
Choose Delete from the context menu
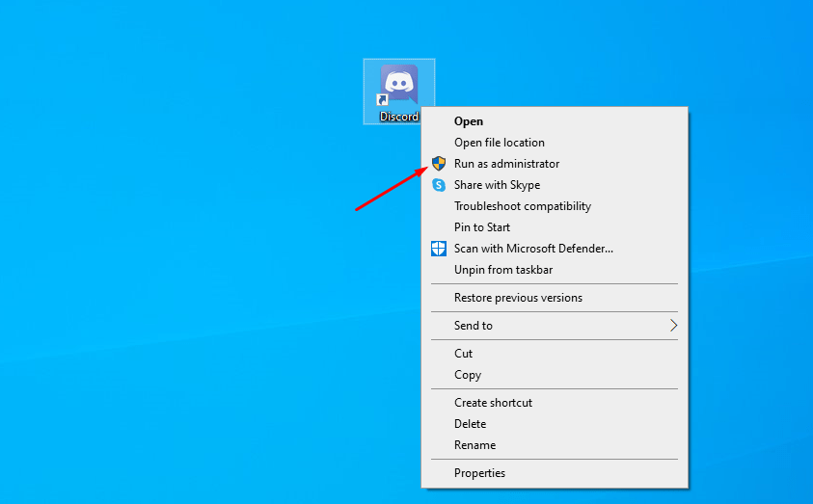click(x=555, y=424)
